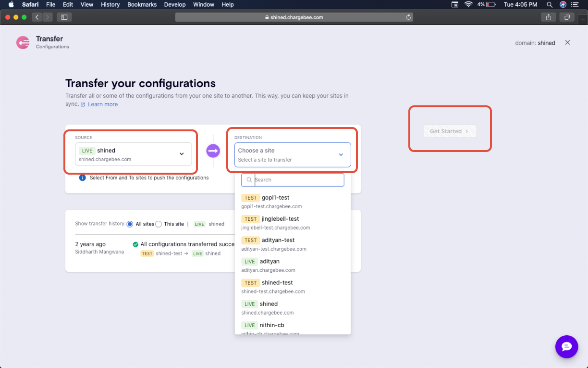Viewport: 588px width, 368px height.
Task: Click the purple transfer arrow between Source and Destination
Action: point(213,151)
